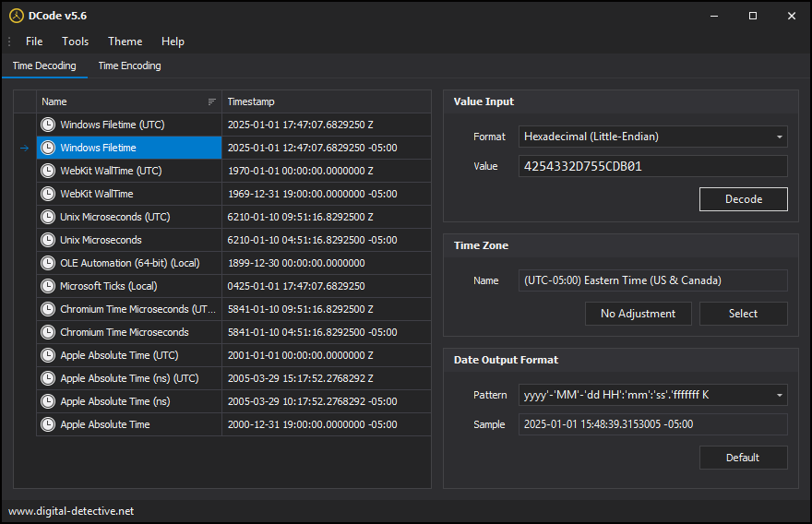Click the clock icon next to WebKit WallTime (UTC)
The image size is (812, 524).
[48, 171]
